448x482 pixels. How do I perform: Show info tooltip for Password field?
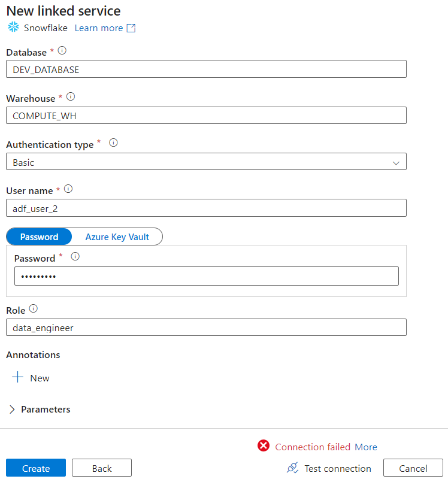pyautogui.click(x=75, y=256)
